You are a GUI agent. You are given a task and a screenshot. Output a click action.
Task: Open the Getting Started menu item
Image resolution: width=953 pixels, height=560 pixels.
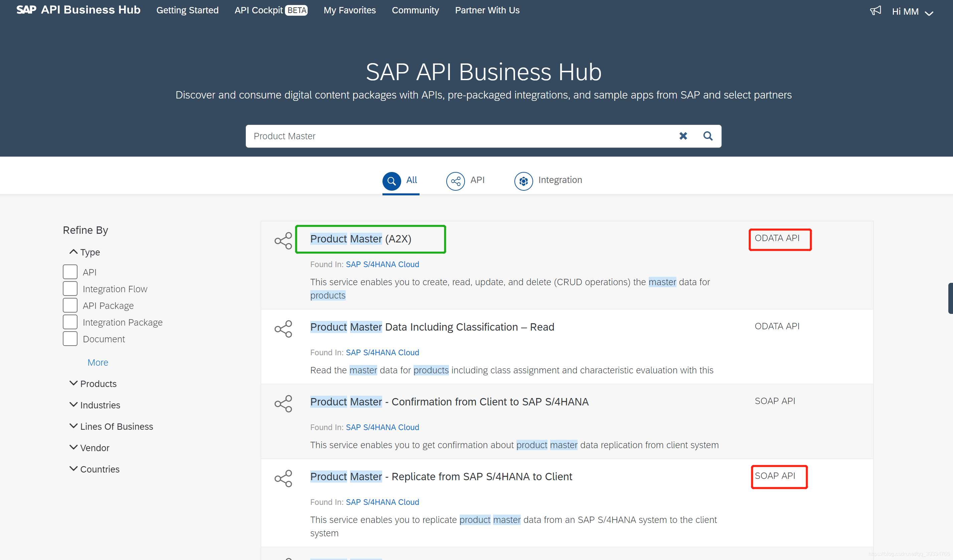pos(187,10)
